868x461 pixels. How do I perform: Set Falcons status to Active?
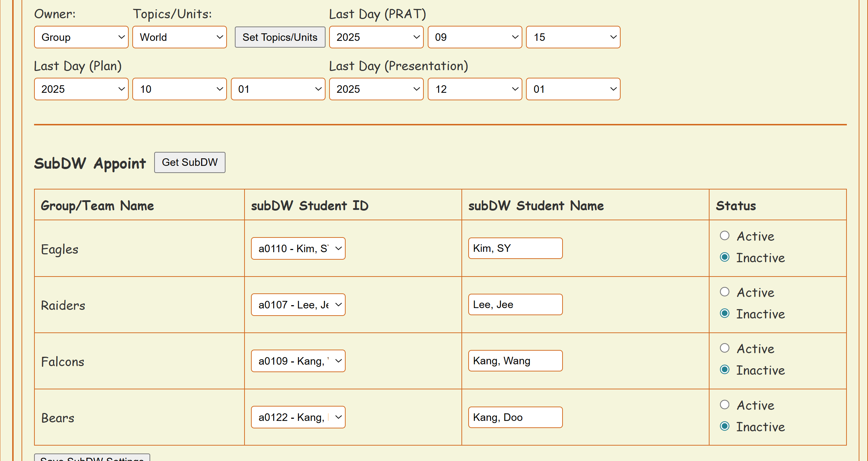click(725, 348)
